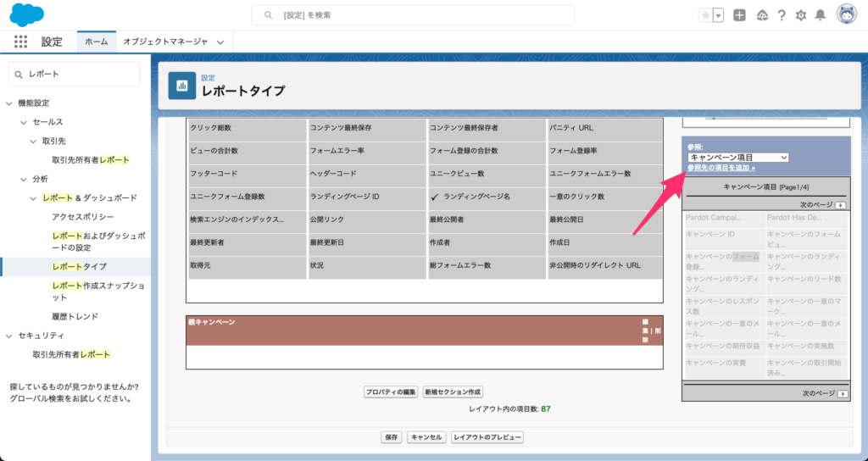Click the upper 次のページ link
This screenshot has height=461, width=868.
(816, 205)
